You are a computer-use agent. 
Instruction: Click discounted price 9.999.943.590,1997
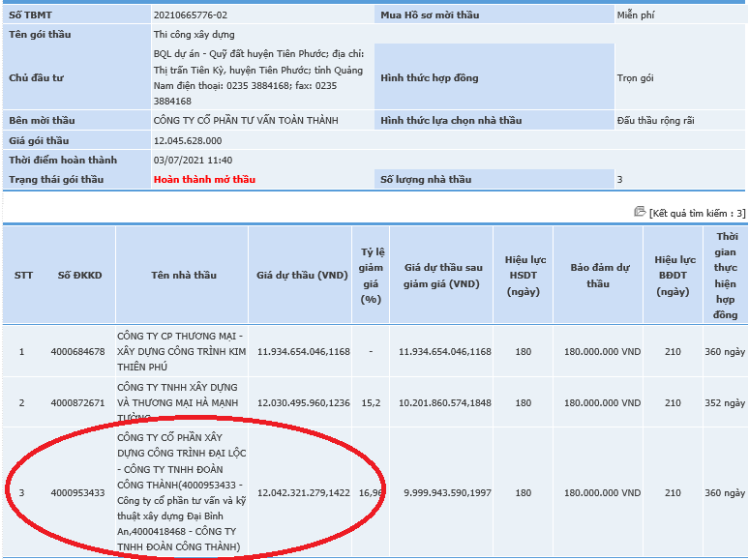point(447,492)
